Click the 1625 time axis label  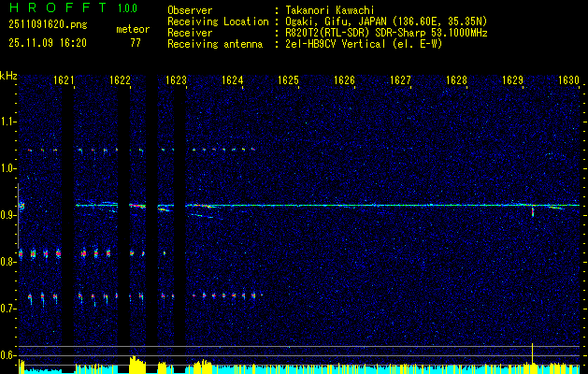pyautogui.click(x=288, y=79)
